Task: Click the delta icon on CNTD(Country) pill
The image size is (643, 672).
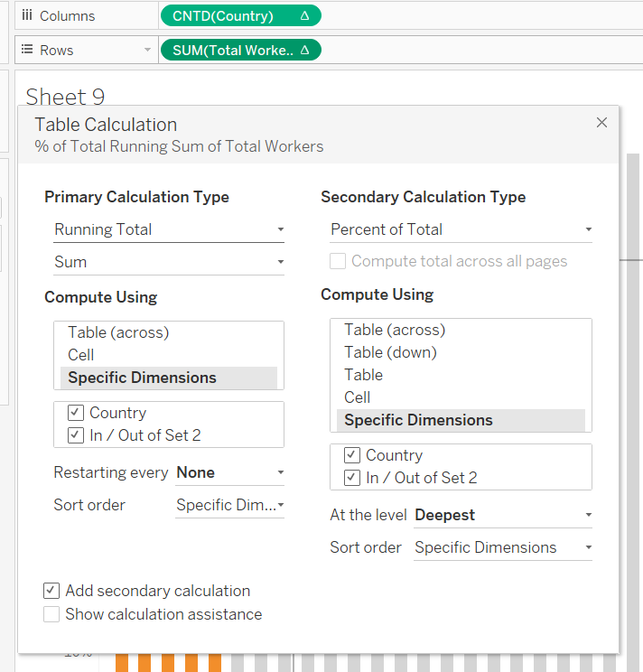Action: pos(303,16)
